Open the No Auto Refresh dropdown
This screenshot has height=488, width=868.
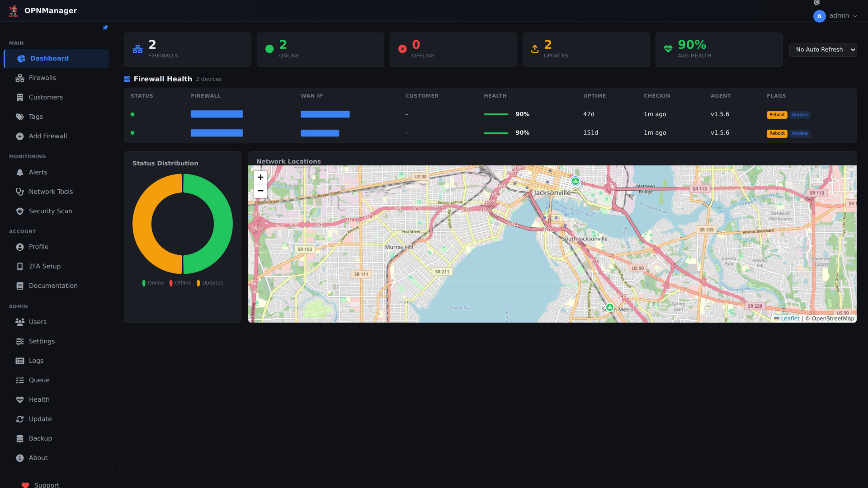[823, 50]
